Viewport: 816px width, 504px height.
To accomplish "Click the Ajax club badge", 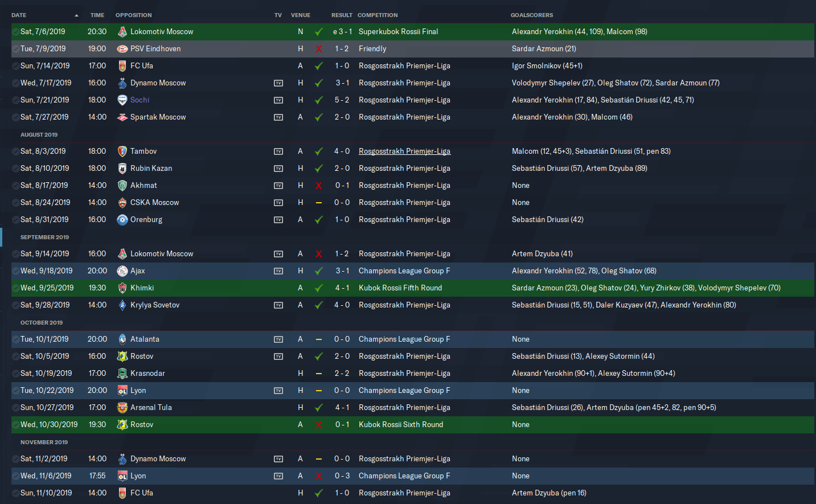I will click(x=122, y=271).
